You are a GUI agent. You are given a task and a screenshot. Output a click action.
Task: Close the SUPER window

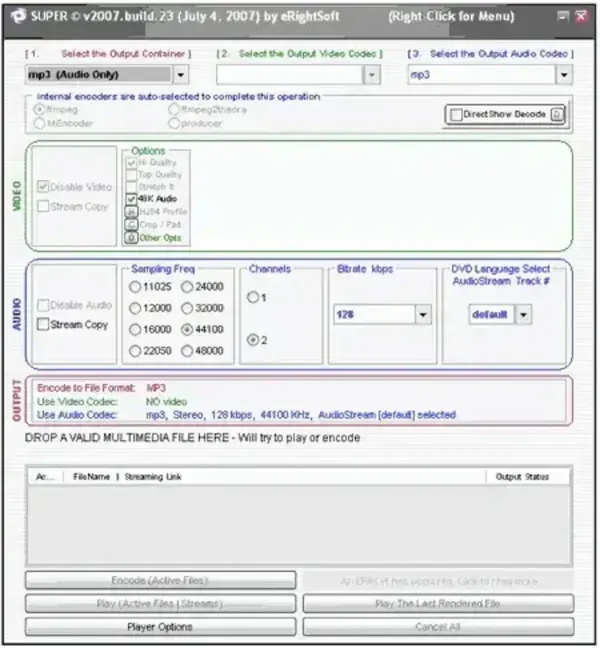(581, 17)
